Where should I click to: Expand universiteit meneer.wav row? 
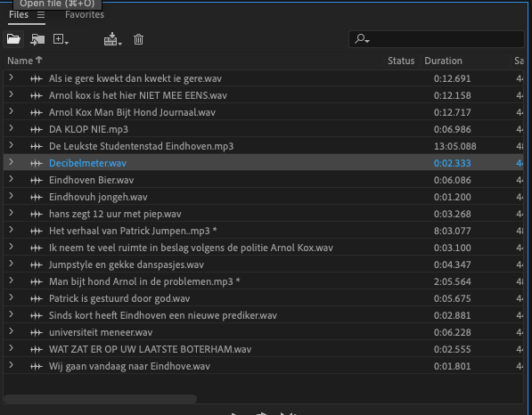(12, 331)
